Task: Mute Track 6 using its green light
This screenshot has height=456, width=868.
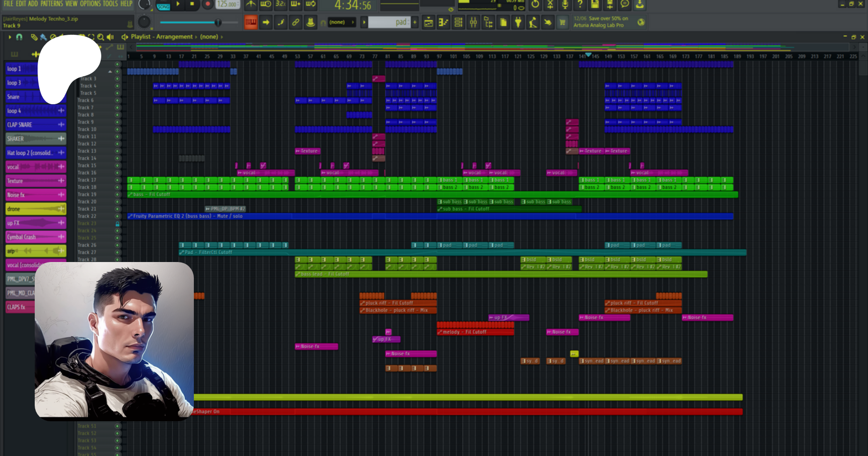Action: pos(117,100)
